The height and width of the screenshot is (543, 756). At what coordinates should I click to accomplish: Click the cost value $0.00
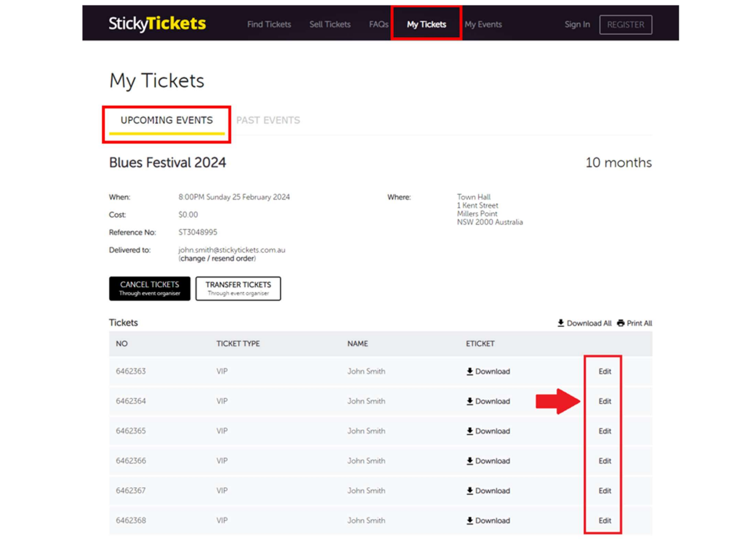(188, 215)
